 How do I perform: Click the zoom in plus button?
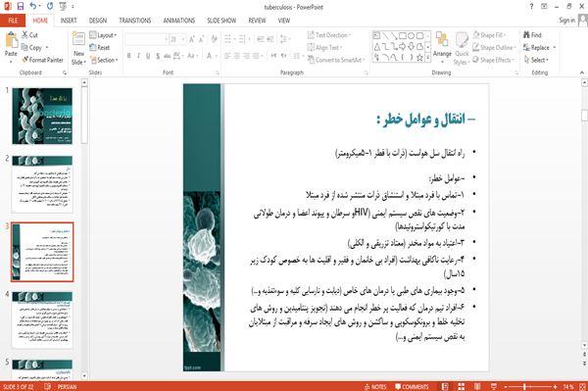click(555, 386)
